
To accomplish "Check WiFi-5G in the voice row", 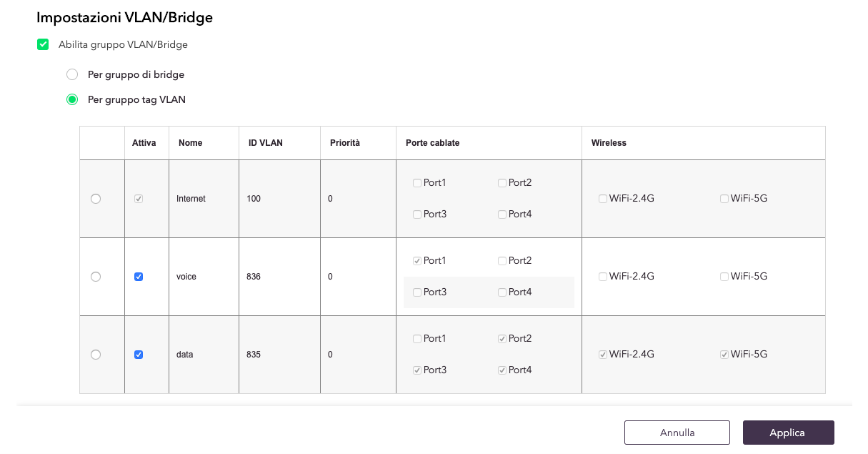I will click(724, 277).
